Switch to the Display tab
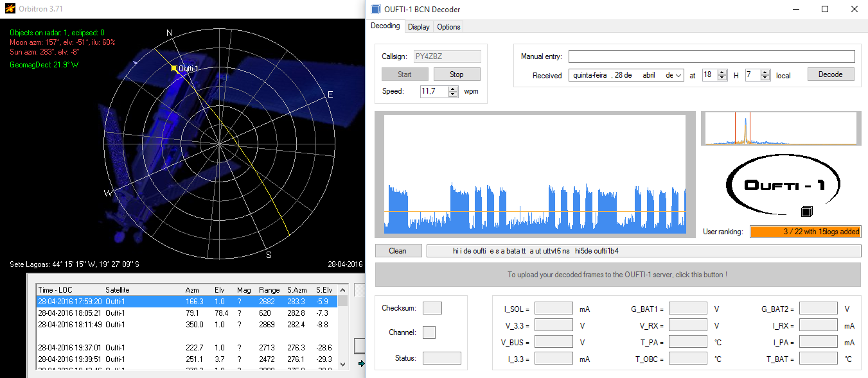The height and width of the screenshot is (378, 868). [418, 27]
